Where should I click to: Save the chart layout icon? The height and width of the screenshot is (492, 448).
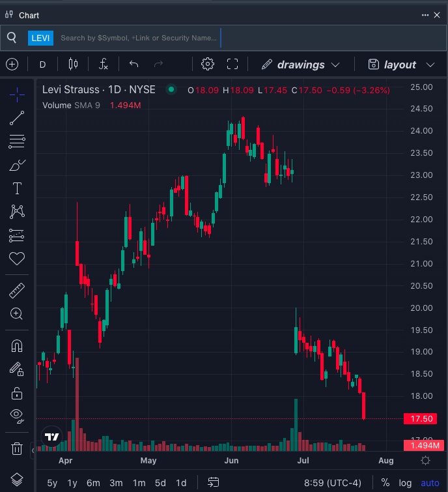coord(374,65)
